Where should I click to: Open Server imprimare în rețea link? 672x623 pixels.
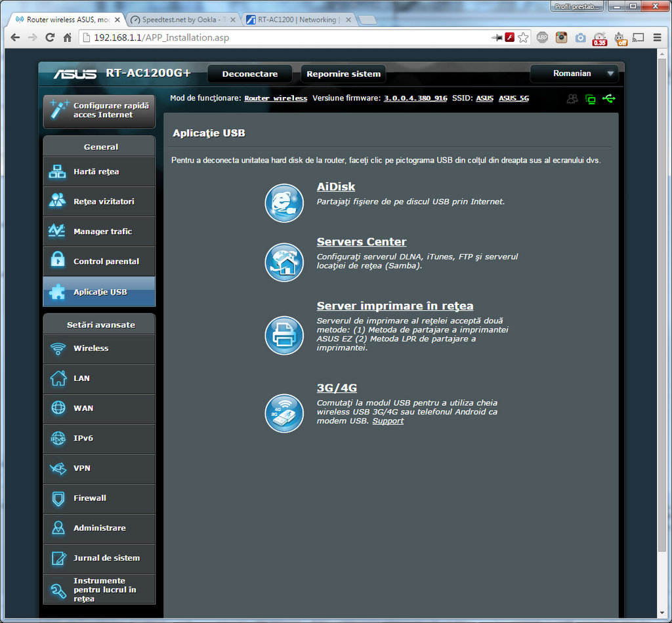tap(394, 306)
